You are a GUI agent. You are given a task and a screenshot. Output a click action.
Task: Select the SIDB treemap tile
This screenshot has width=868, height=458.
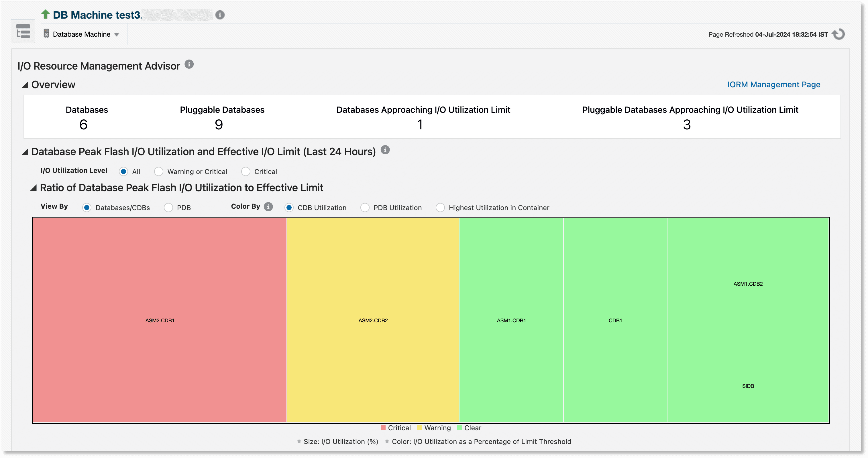[x=748, y=386]
